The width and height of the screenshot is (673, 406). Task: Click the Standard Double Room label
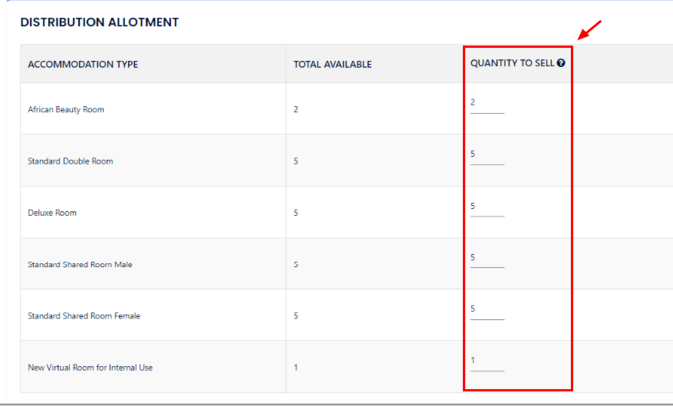click(70, 161)
